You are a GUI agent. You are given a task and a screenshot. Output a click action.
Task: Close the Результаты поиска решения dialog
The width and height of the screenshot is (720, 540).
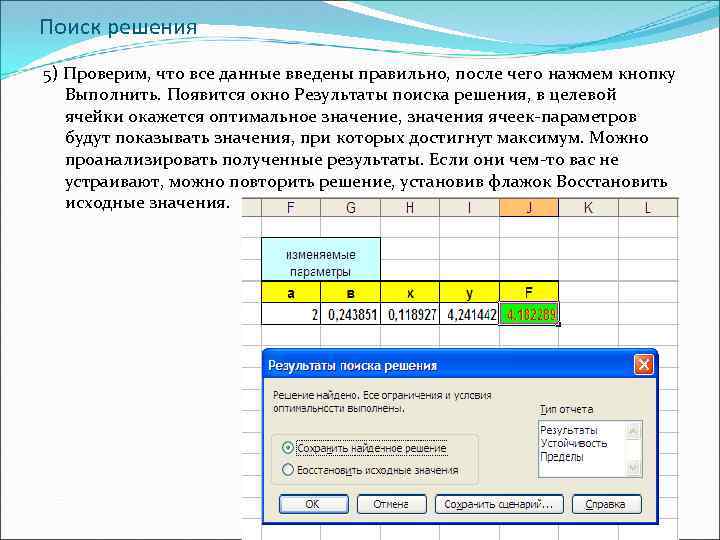(x=643, y=365)
